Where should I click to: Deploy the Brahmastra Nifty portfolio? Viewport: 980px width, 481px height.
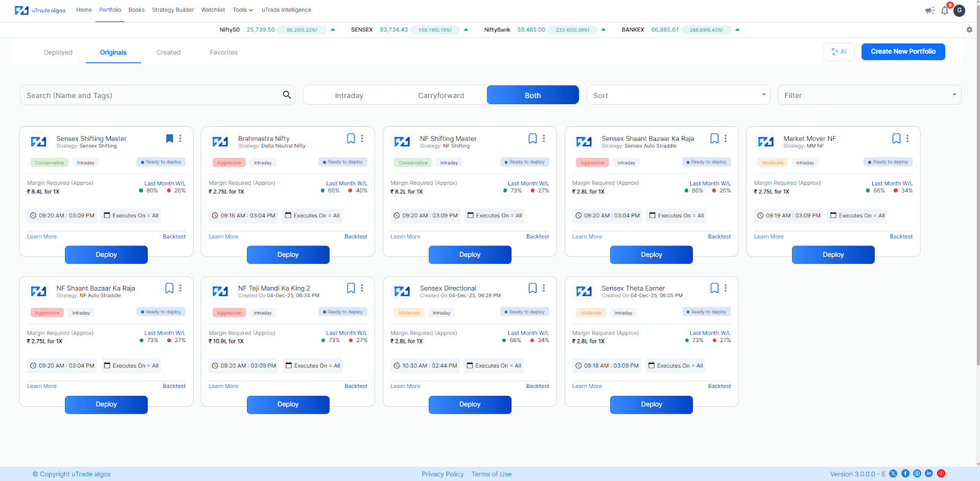point(288,255)
